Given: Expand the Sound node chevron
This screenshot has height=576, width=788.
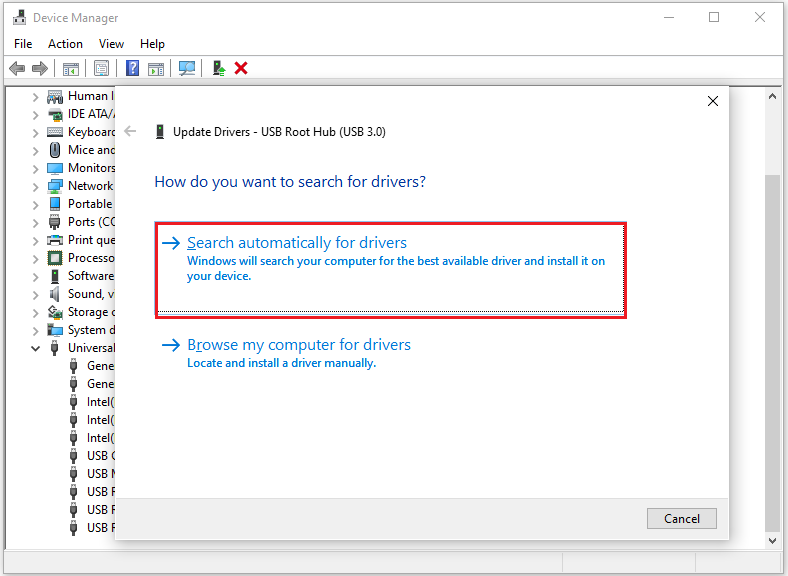Looking at the screenshot, I should [35, 295].
